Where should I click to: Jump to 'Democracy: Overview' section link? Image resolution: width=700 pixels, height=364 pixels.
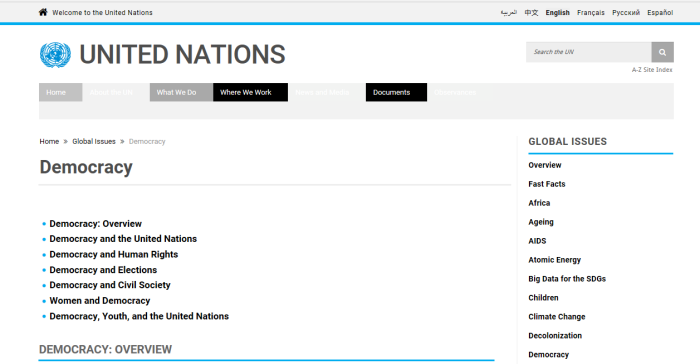[x=96, y=224]
